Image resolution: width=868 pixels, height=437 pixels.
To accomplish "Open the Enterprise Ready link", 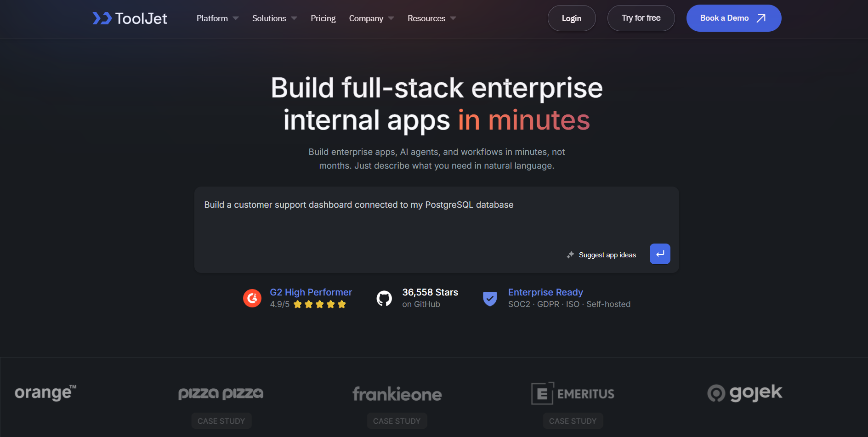I will coord(545,292).
